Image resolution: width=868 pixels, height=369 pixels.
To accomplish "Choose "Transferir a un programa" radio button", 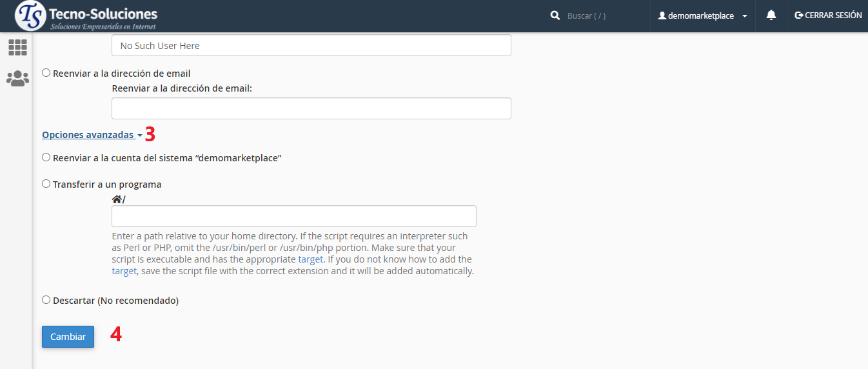I will [46, 184].
